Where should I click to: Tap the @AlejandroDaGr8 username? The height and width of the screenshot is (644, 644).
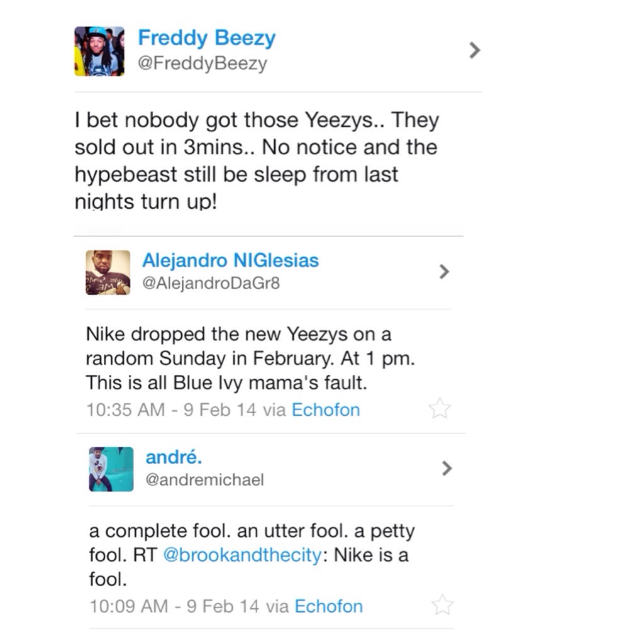click(x=211, y=284)
